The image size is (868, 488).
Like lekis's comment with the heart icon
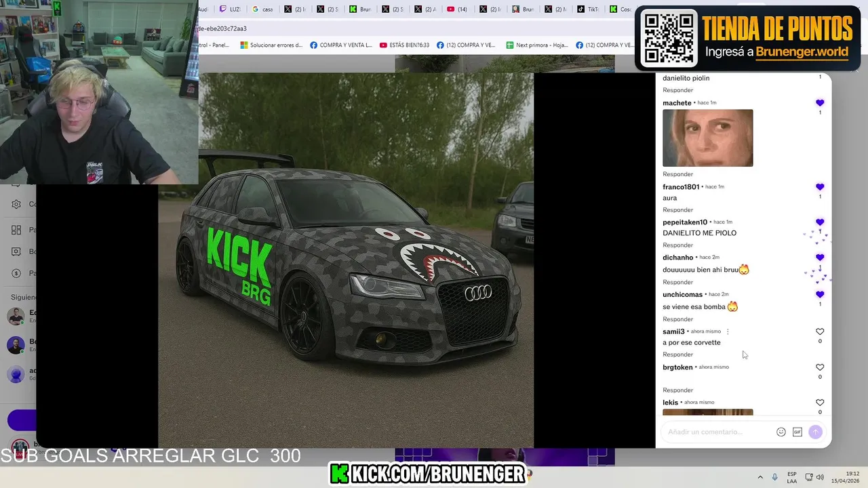tap(820, 403)
